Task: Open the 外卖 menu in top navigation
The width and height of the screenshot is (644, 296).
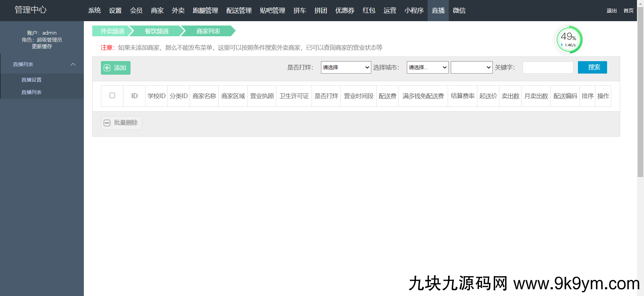Action: coord(178,11)
